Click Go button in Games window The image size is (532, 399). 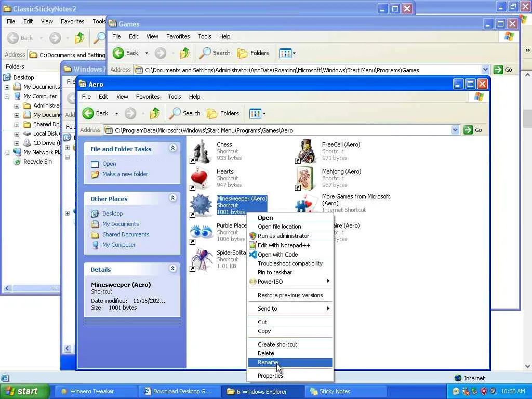tap(503, 70)
